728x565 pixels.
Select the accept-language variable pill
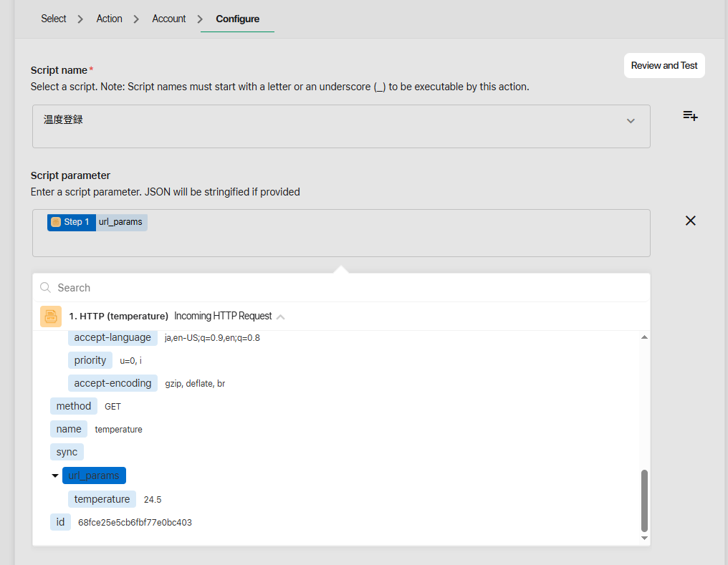pos(112,337)
